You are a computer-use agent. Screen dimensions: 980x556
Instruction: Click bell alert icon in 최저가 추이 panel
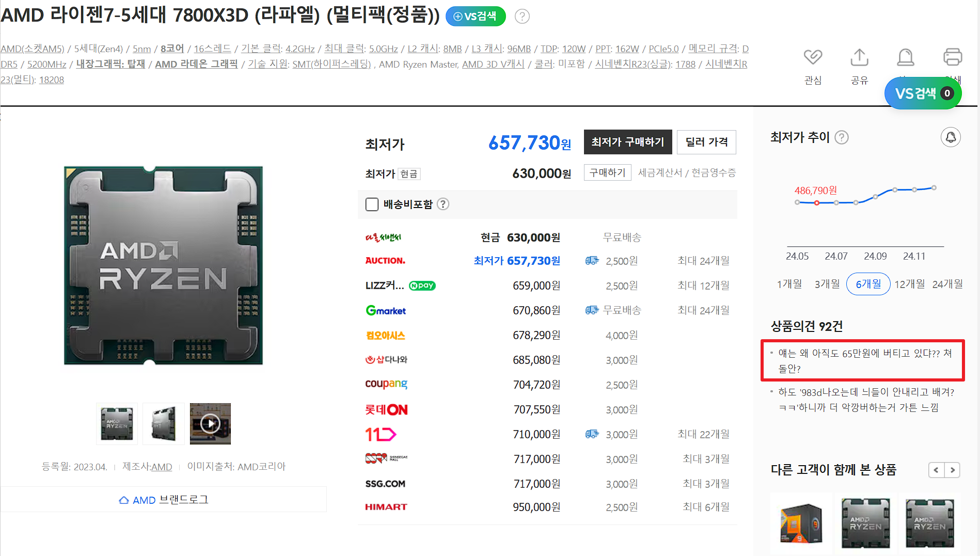(x=951, y=137)
